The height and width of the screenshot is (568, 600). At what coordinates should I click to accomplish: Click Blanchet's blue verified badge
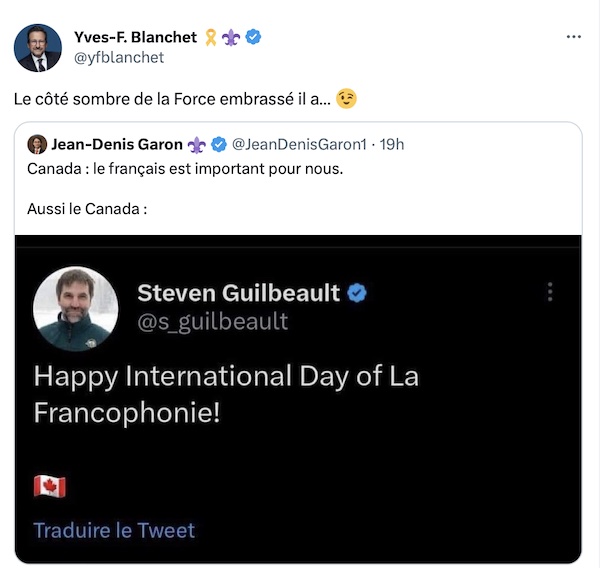click(x=253, y=37)
